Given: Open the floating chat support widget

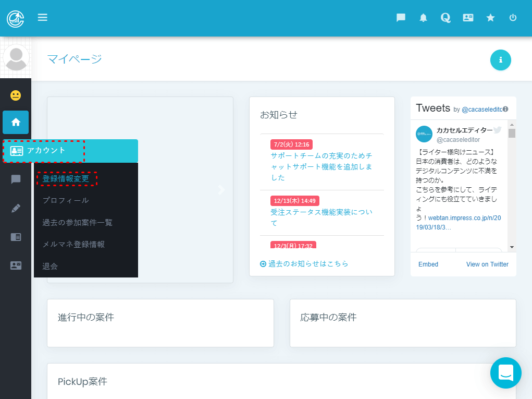Looking at the screenshot, I should [x=505, y=372].
